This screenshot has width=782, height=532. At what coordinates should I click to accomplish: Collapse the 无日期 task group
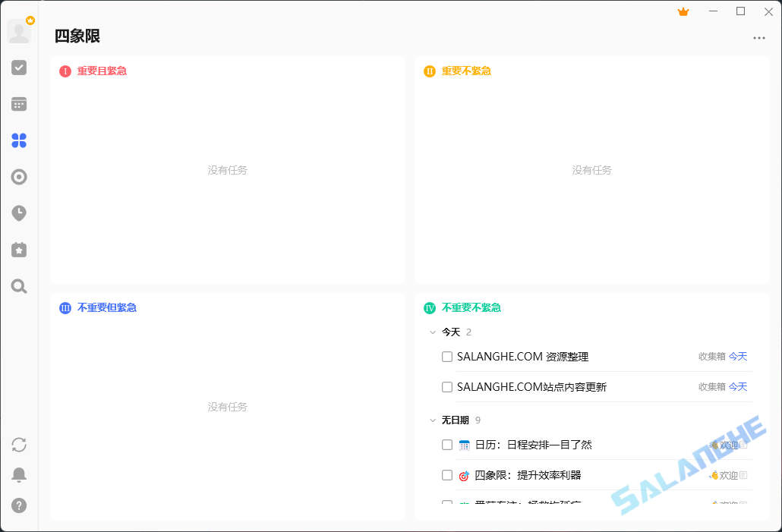coord(432,420)
